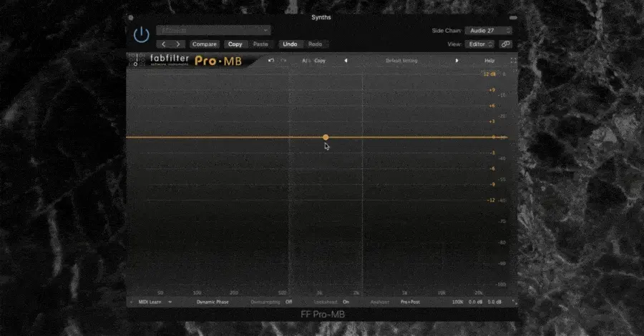Click the Undo button in plugin header

[x=290, y=44]
